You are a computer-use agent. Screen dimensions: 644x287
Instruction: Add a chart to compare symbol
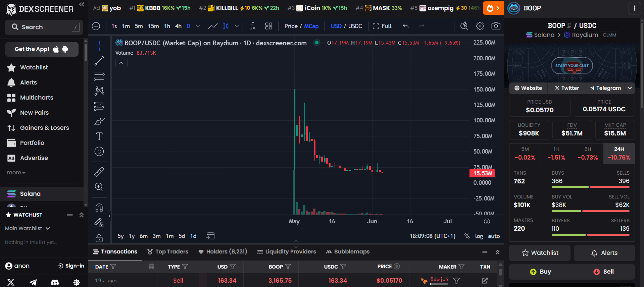(96, 26)
